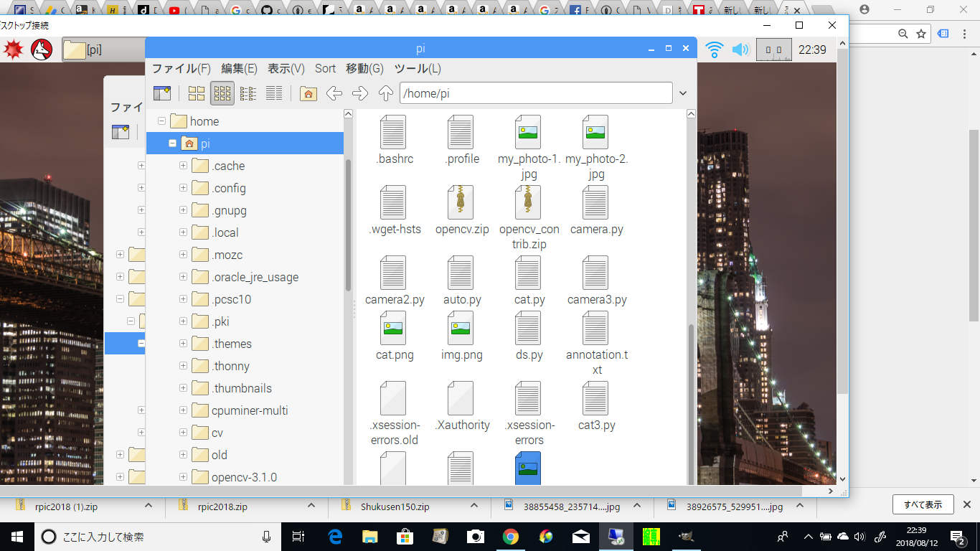Select the cat.py file icon
Image resolution: width=980 pixels, height=551 pixels.
point(528,273)
